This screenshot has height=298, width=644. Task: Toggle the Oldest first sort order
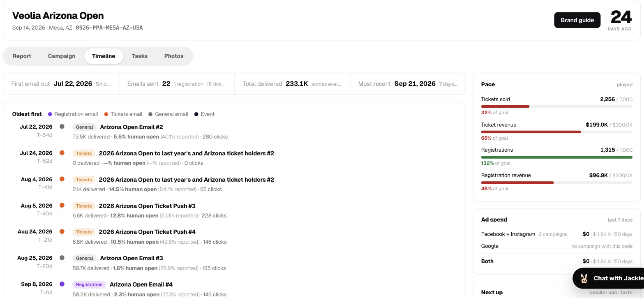27,114
